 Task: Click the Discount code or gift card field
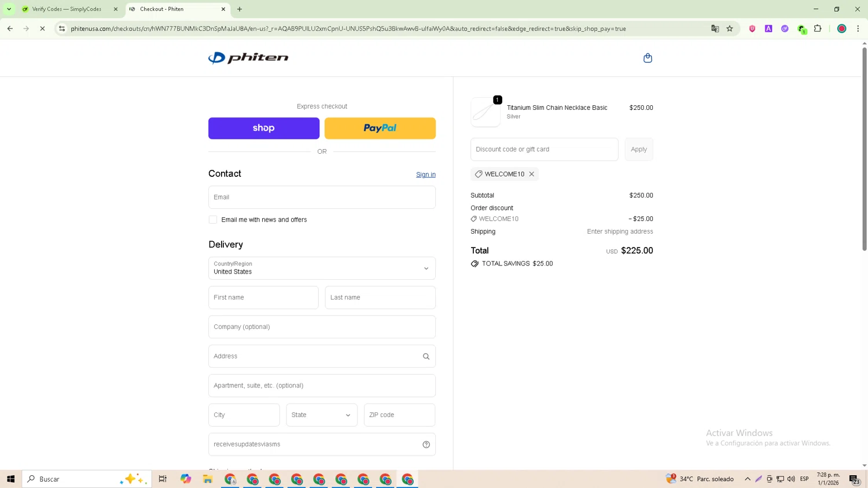[x=545, y=149]
